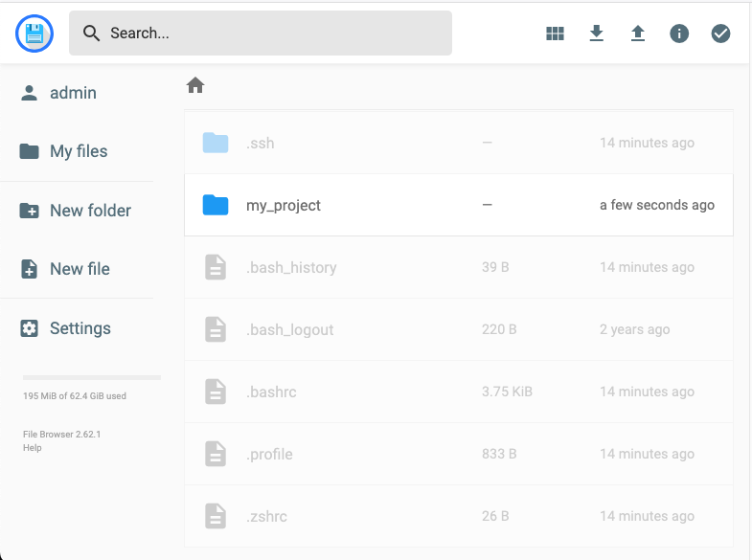Screen dimensions: 752x560
Task: Click the admin user entry
Action: (x=72, y=93)
